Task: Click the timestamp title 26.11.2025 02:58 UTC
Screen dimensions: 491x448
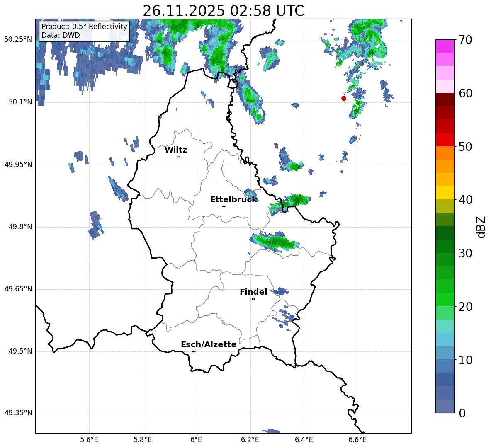Action: click(x=223, y=11)
